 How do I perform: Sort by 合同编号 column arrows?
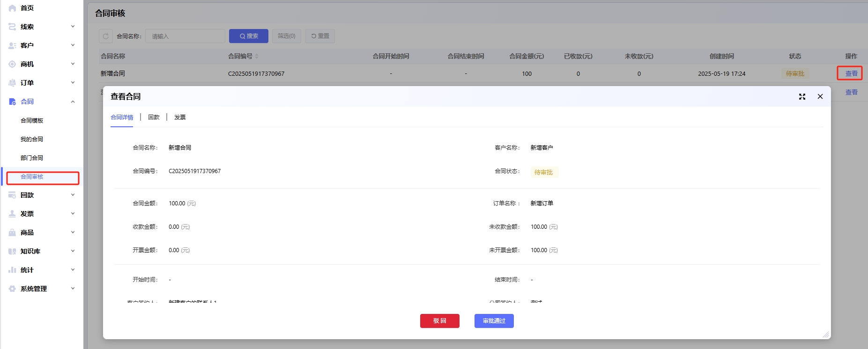tap(257, 56)
